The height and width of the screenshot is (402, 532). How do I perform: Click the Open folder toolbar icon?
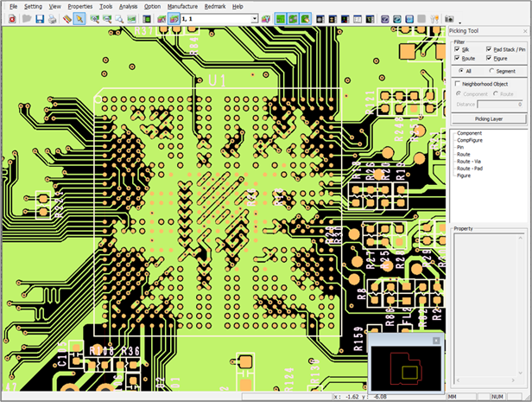[27, 18]
